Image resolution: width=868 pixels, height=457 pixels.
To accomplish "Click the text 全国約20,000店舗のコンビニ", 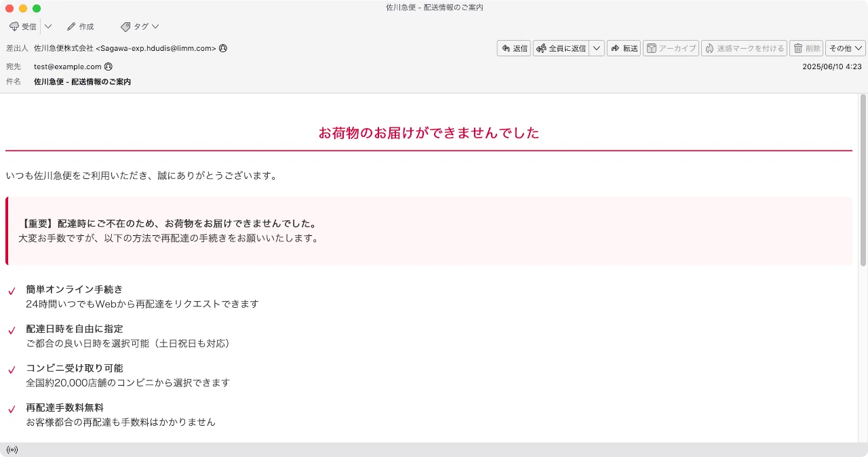I will [x=128, y=382].
